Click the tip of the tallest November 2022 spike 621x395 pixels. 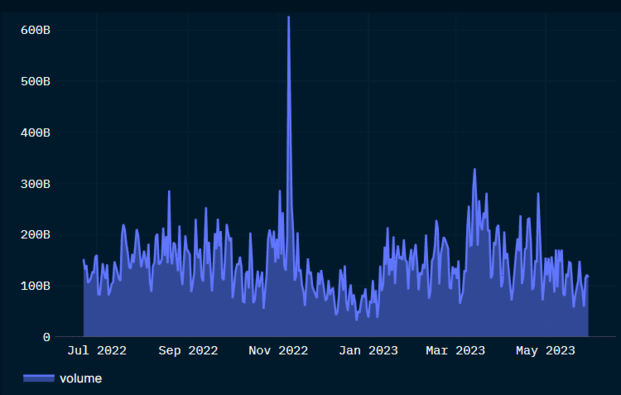289,17
